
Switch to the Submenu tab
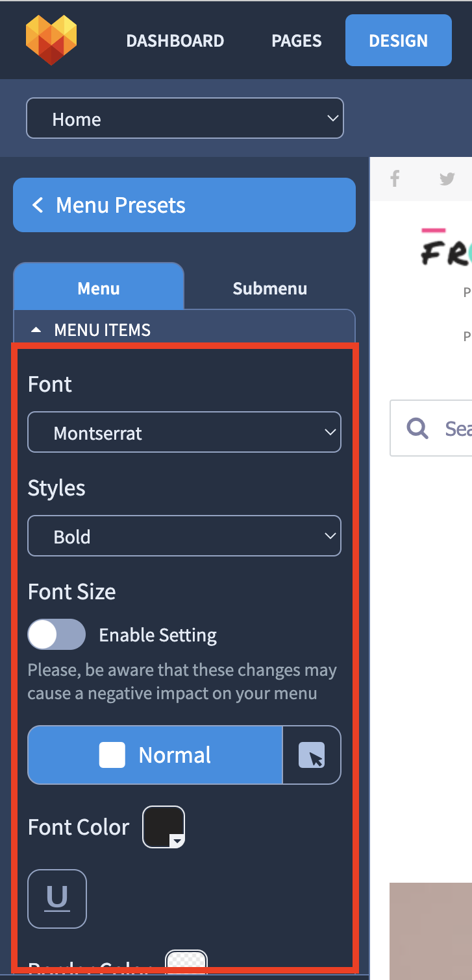coord(270,288)
